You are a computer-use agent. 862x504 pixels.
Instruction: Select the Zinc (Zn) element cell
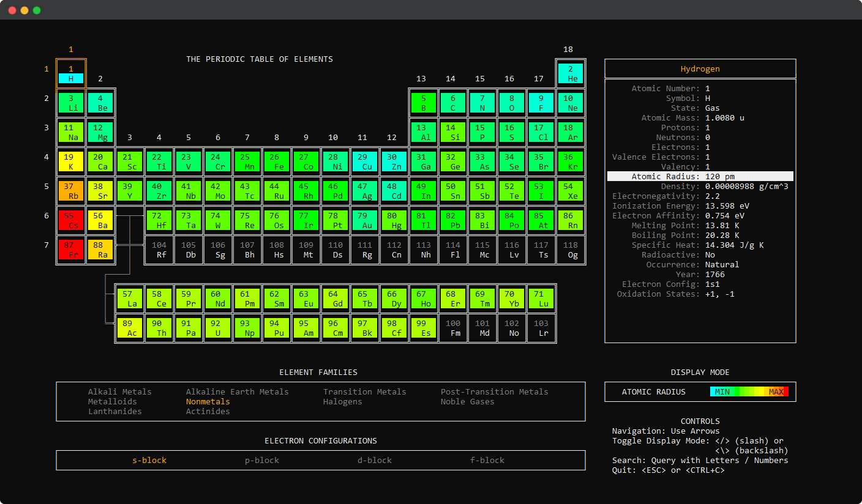[394, 161]
